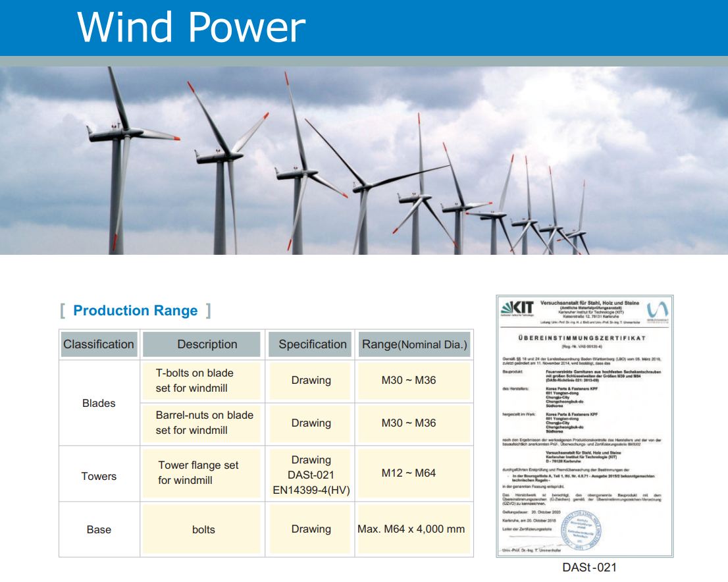Click the T-bolts on blade description cell
The width and height of the screenshot is (728, 582).
[x=203, y=381]
